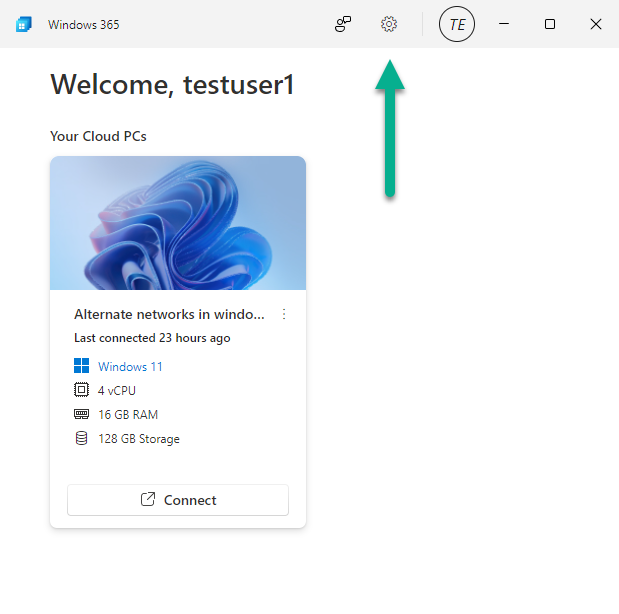The height and width of the screenshot is (614, 619).
Task: Click the '16 GB RAM' text
Action: 128,415
